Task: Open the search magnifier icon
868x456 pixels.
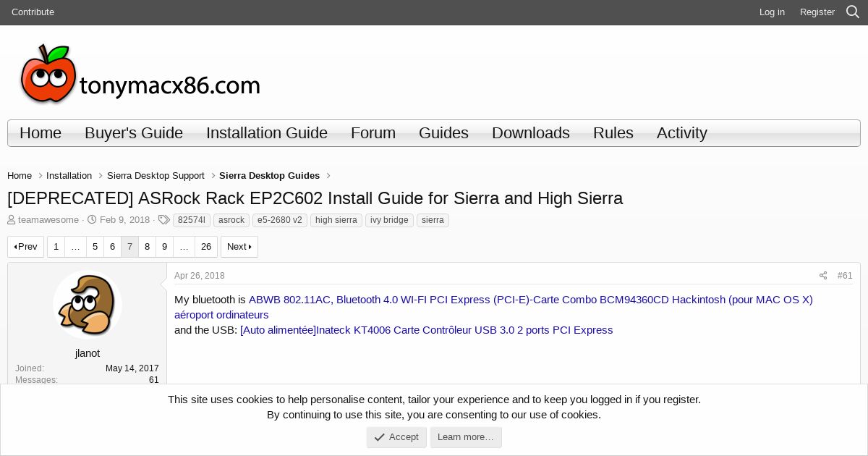Action: coord(853,12)
